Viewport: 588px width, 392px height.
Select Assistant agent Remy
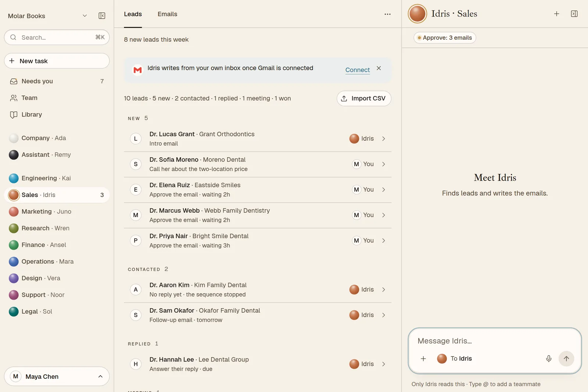(57, 154)
